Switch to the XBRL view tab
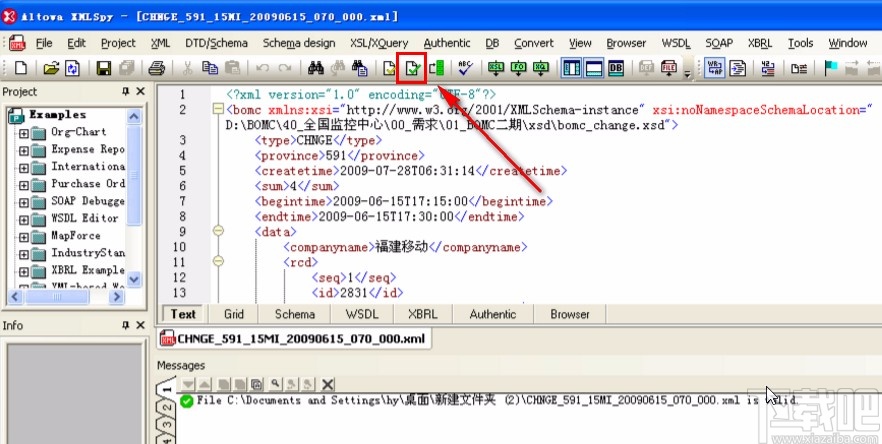Screen dimensions: 882x444 422,314
